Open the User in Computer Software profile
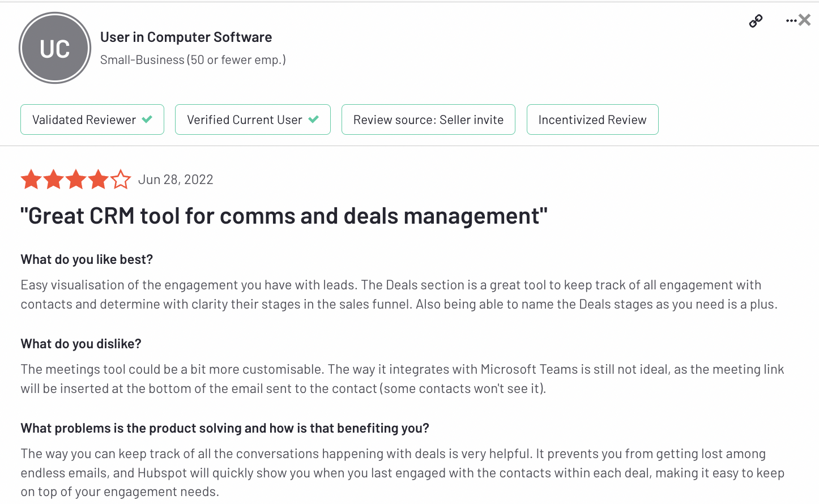 click(x=186, y=37)
